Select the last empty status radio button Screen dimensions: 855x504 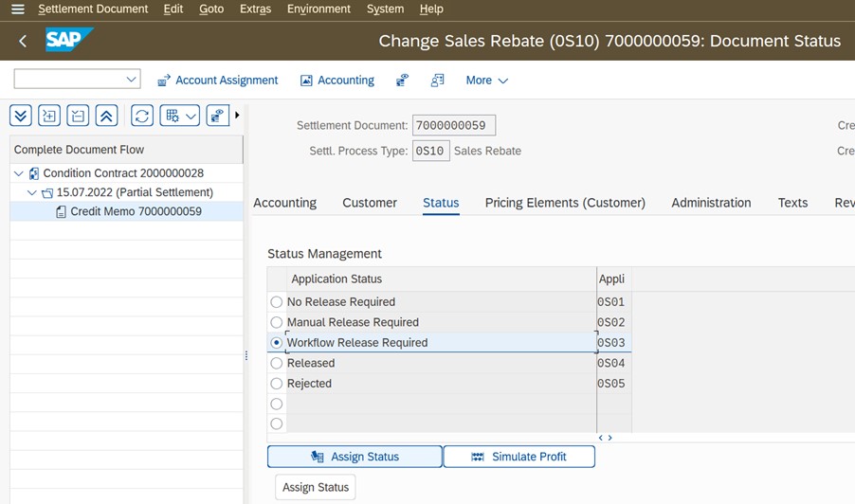click(277, 423)
